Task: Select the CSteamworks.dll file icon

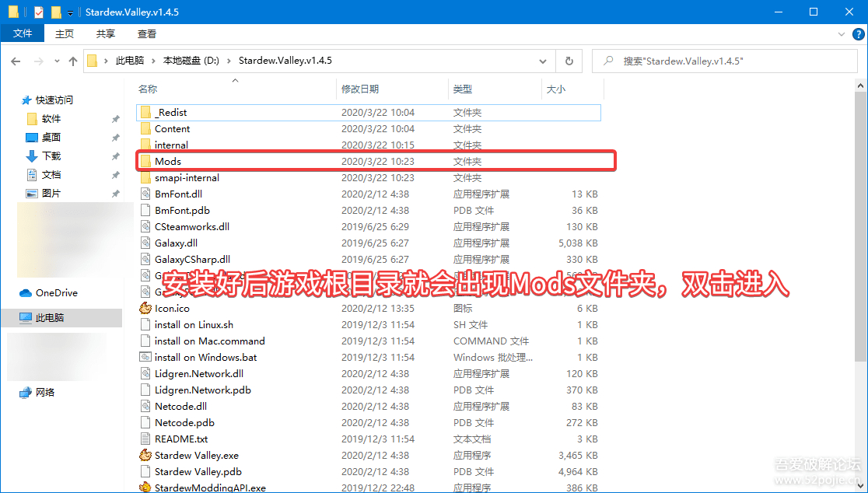Action: (145, 226)
